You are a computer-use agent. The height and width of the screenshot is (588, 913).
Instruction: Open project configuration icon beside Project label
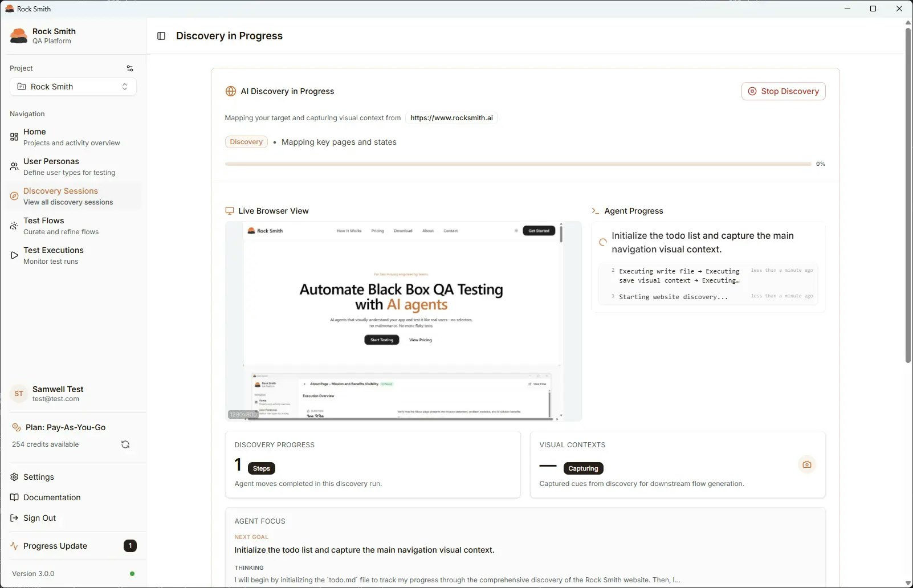[x=130, y=68]
